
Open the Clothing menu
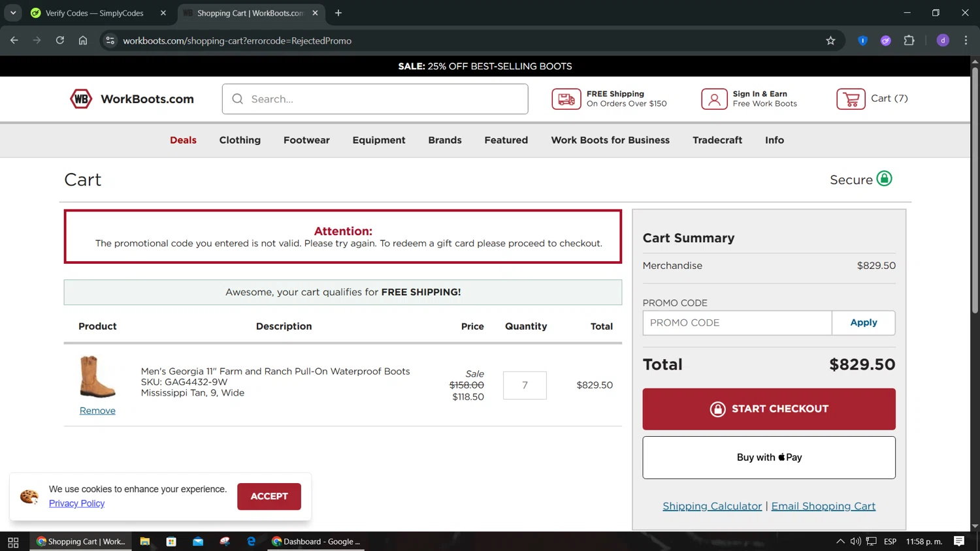click(240, 140)
